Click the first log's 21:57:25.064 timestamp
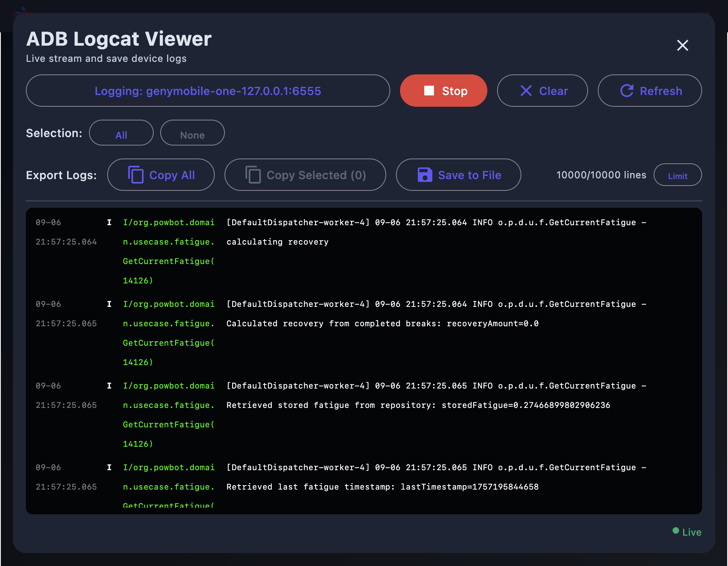The width and height of the screenshot is (728, 566). (66, 242)
